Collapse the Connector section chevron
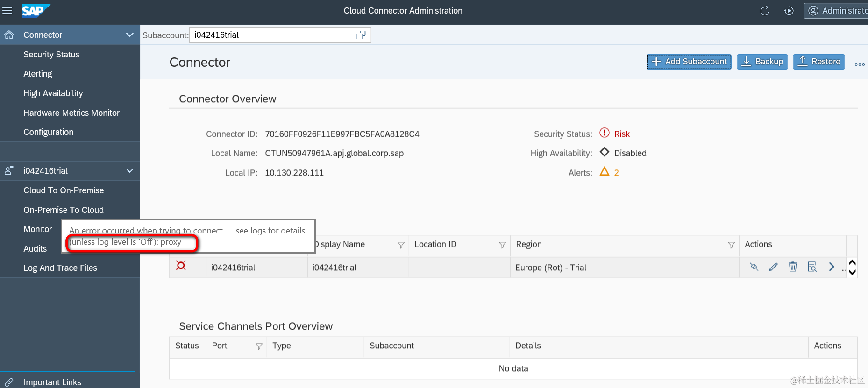Screen dimensions: 868x388 click(x=130, y=35)
